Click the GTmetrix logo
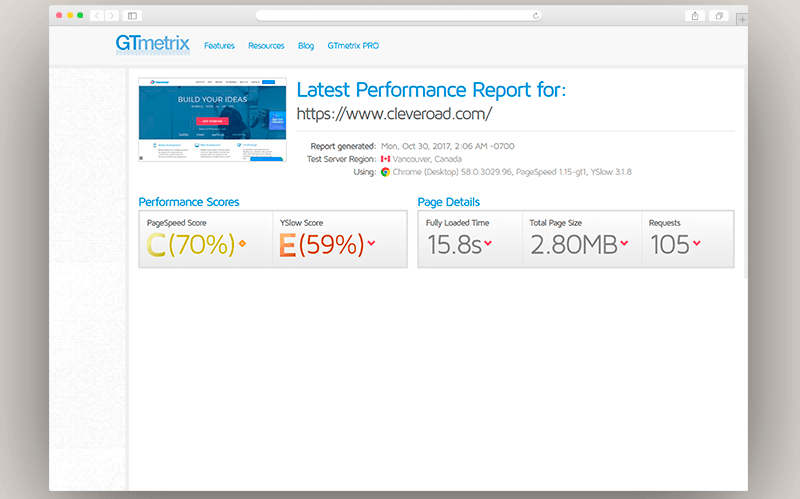The width and height of the screenshot is (800, 499). (153, 44)
